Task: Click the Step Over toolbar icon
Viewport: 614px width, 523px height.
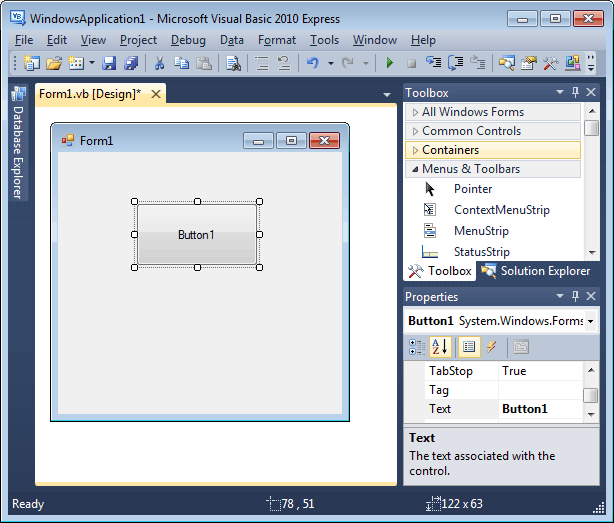Action: 455,63
